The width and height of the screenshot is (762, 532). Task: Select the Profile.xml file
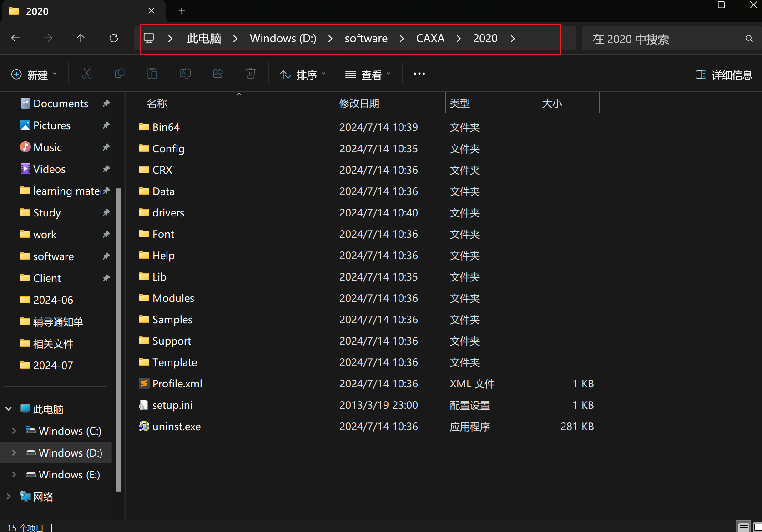tap(177, 384)
